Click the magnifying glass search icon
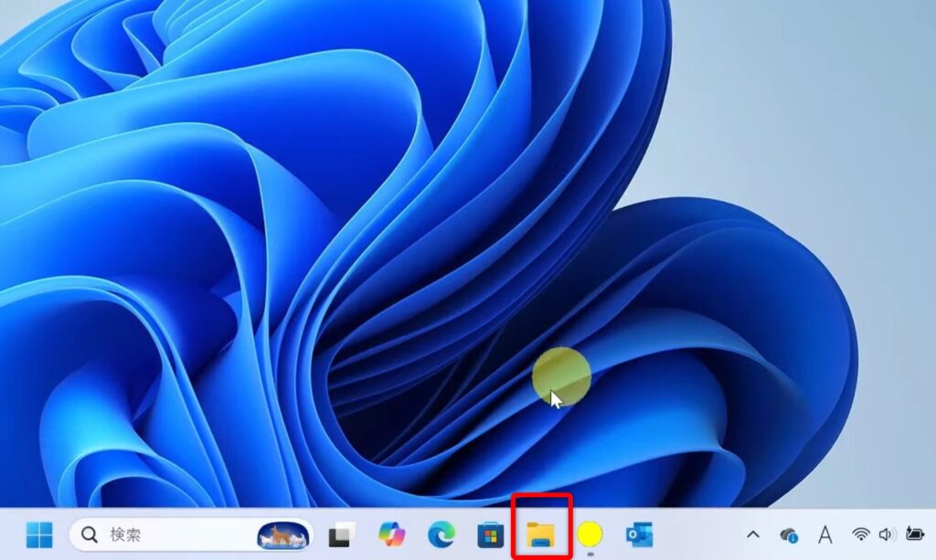The height and width of the screenshot is (560, 936). [x=89, y=534]
